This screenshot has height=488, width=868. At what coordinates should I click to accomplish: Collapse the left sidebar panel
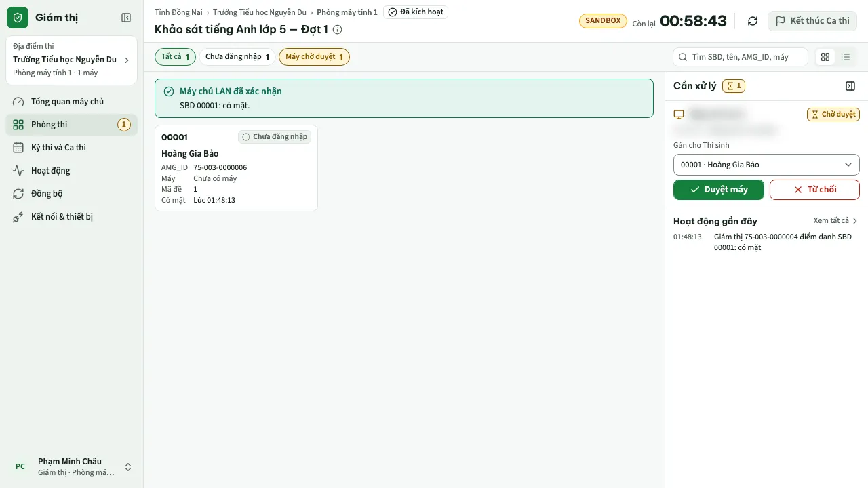pyautogui.click(x=126, y=18)
